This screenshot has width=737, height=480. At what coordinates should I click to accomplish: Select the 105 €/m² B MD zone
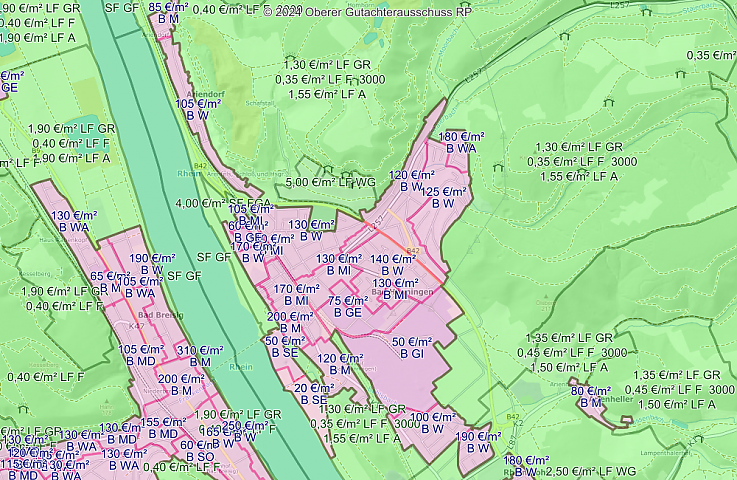[x=141, y=355]
